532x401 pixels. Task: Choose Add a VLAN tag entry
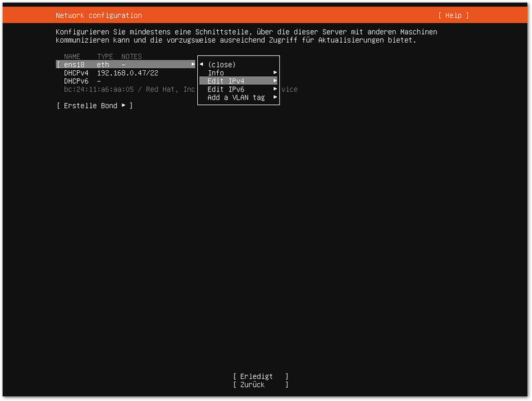pyautogui.click(x=239, y=98)
